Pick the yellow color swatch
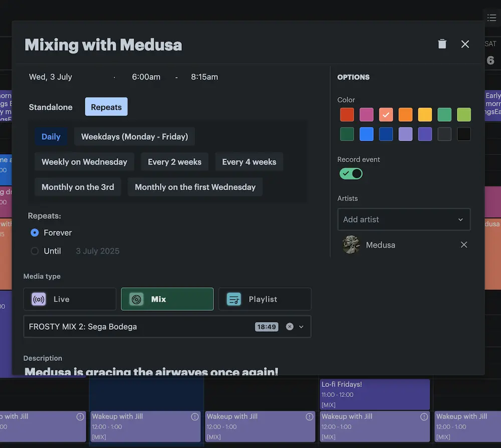Image resolution: width=501 pixels, height=448 pixels. click(425, 115)
